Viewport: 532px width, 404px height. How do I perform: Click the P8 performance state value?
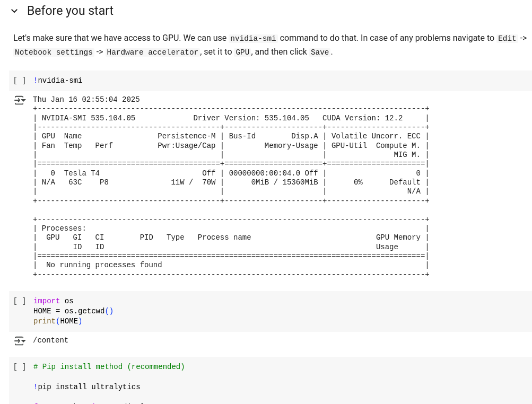point(104,182)
